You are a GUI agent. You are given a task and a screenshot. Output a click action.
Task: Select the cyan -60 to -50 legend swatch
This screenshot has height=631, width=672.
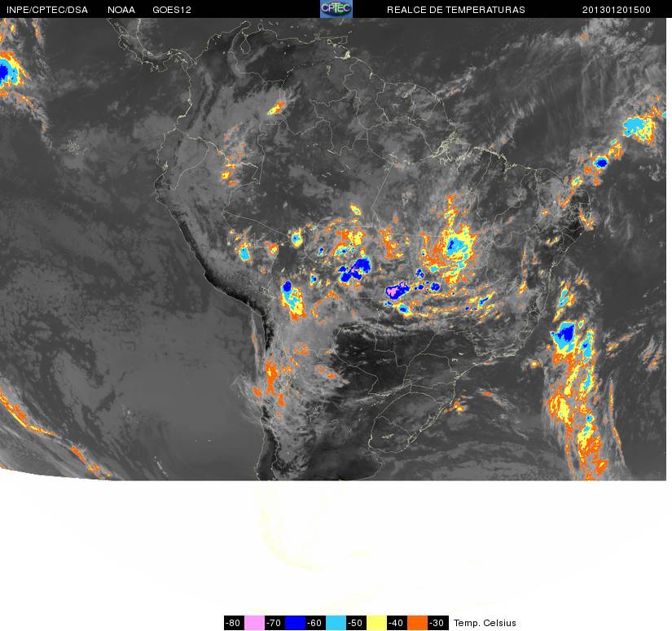click(336, 623)
